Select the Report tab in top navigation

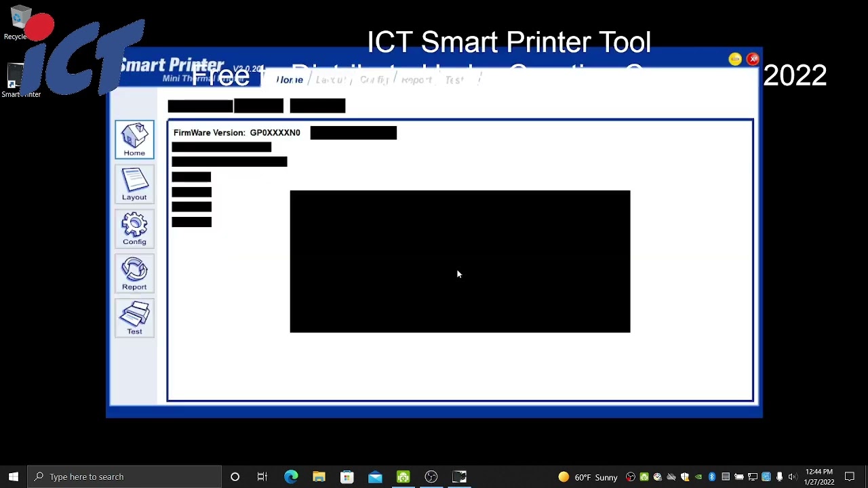click(x=416, y=80)
